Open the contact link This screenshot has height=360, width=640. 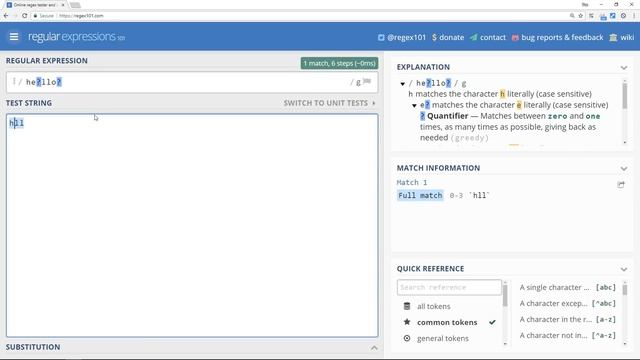pos(493,37)
